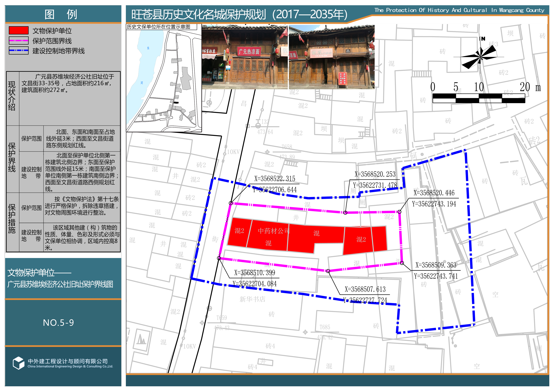Click the 图例 legend header
The height and width of the screenshot is (392, 554).
(61, 14)
